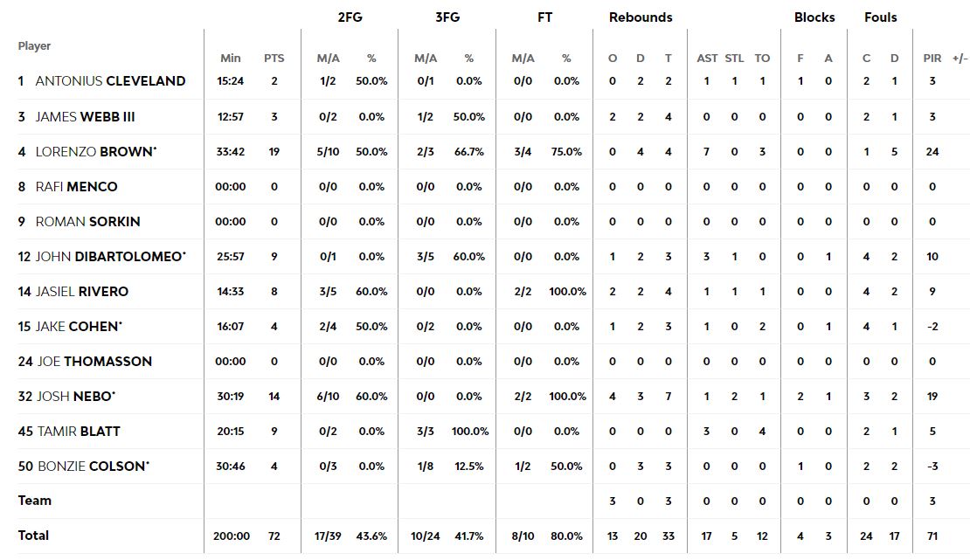This screenshot has height=560, width=970.
Task: View Bonzie Colson's profile
Action: coord(92,466)
